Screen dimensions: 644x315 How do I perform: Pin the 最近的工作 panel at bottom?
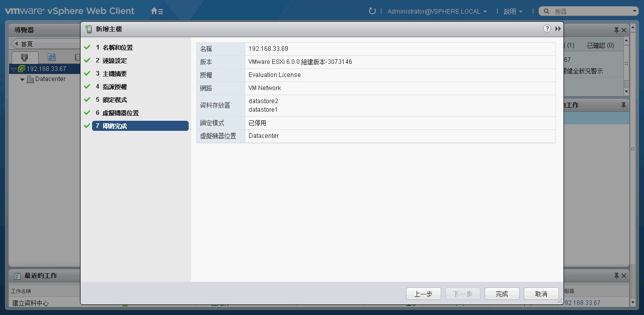click(x=616, y=276)
